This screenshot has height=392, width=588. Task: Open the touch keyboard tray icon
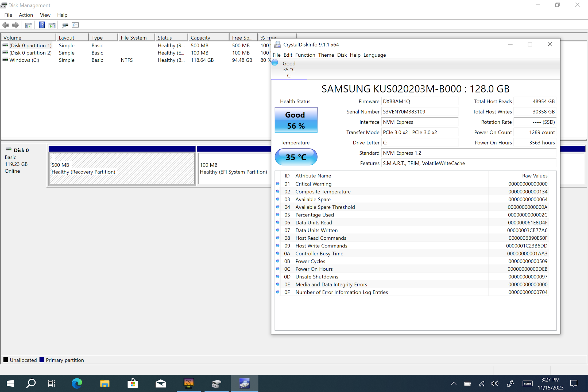pyautogui.click(x=527, y=384)
